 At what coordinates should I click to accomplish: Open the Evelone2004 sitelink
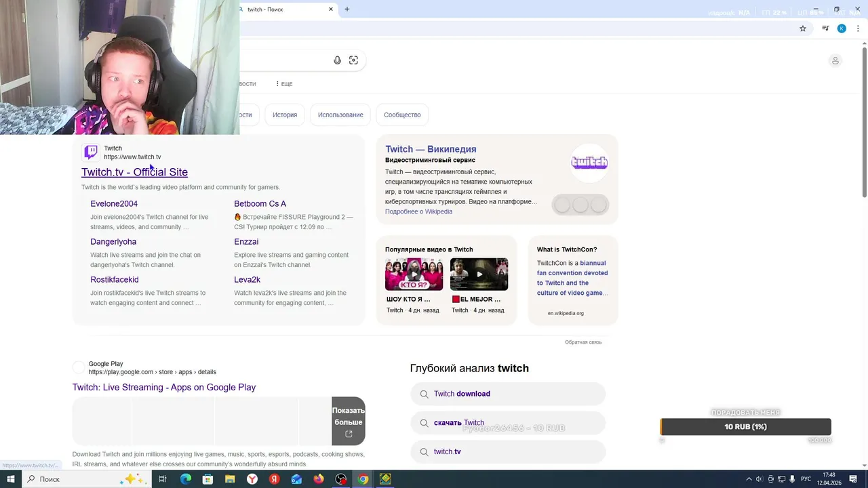click(x=114, y=203)
